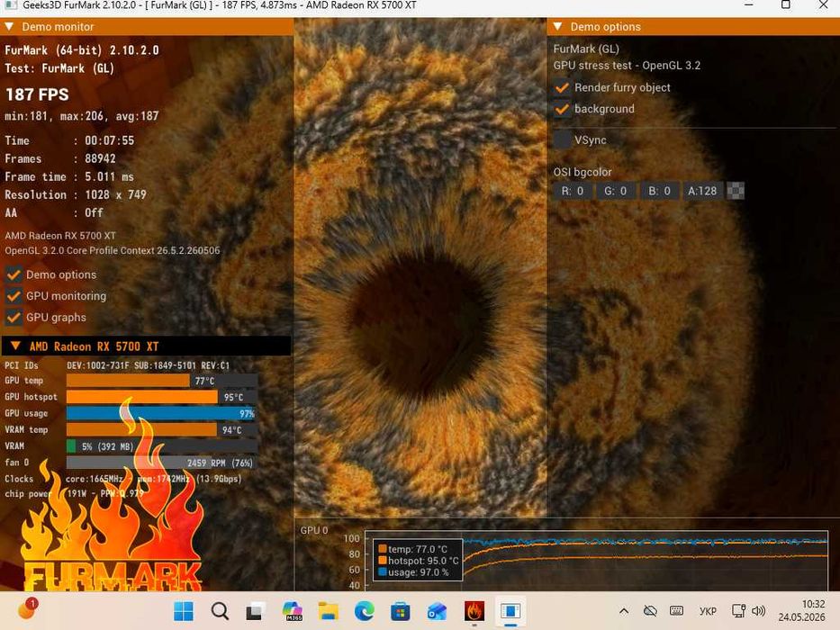This screenshot has height=630, width=840.
Task: Click the Frames 88942 value
Action: pos(100,158)
